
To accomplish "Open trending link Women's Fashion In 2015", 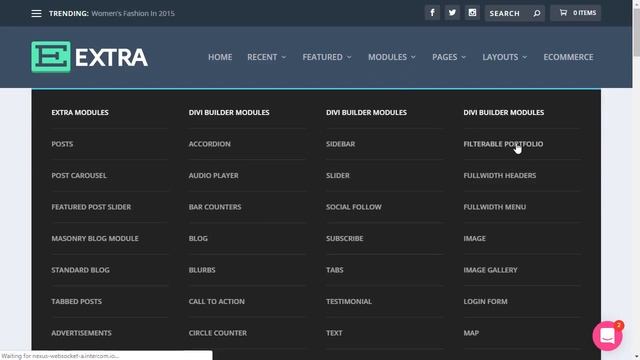I will pyautogui.click(x=133, y=13).
